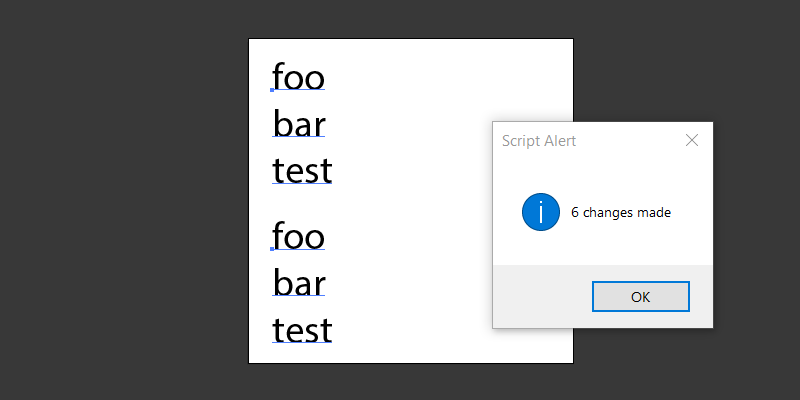
Task: Click the OK button in Script Alert
Action: [x=640, y=297]
